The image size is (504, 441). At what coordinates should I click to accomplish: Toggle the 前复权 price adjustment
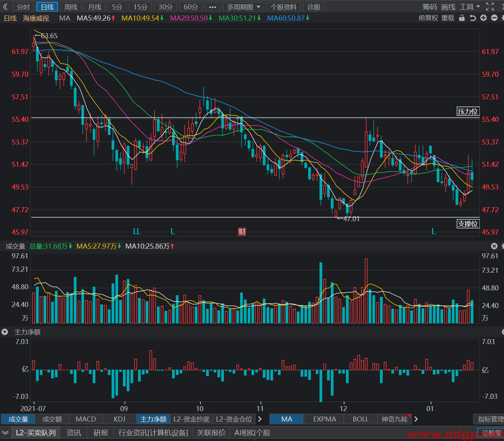pos(428,18)
